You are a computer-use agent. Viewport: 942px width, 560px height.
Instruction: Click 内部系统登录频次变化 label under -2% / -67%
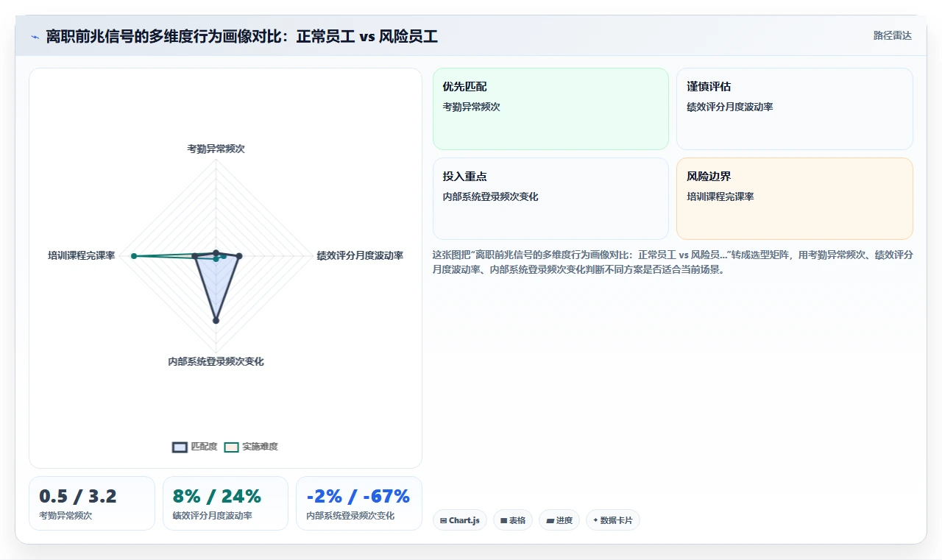(350, 515)
